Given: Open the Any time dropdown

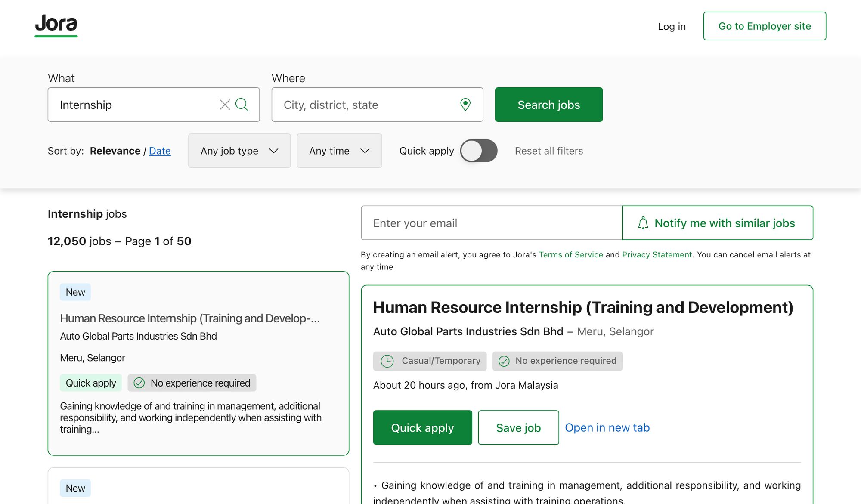Looking at the screenshot, I should [339, 151].
